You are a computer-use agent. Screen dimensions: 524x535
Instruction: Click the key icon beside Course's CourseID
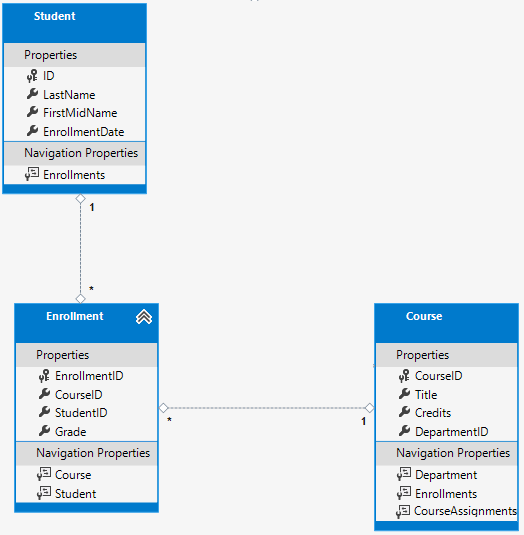coord(404,376)
